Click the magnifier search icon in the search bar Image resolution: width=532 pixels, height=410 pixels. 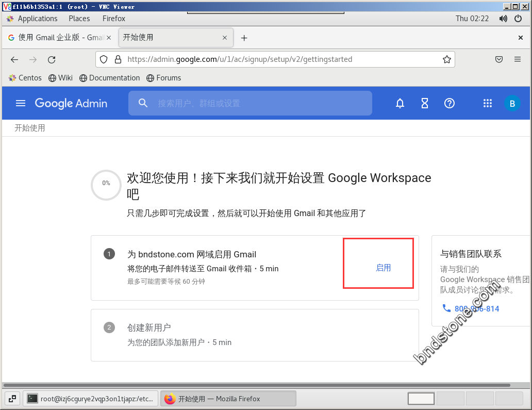coord(143,103)
